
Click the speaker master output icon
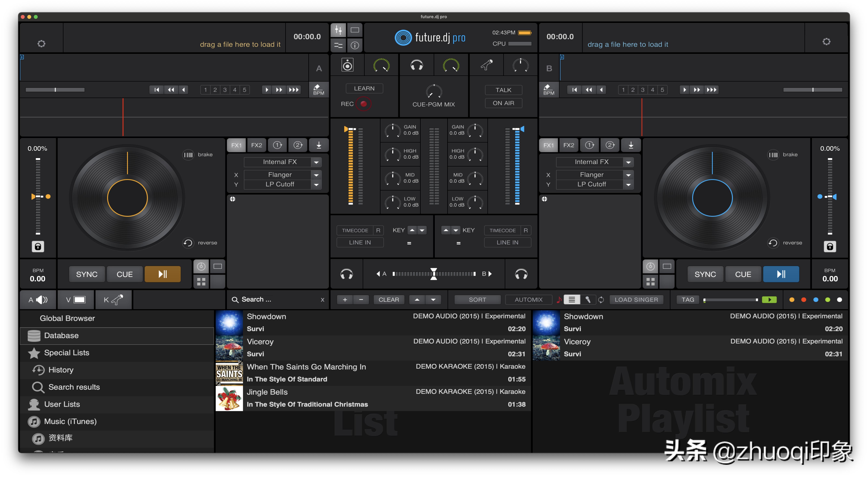click(347, 65)
